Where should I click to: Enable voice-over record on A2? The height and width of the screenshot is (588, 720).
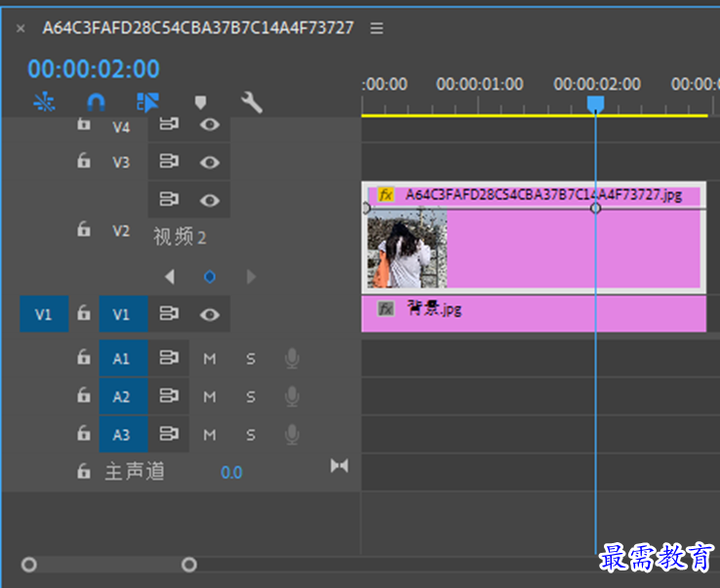(292, 397)
